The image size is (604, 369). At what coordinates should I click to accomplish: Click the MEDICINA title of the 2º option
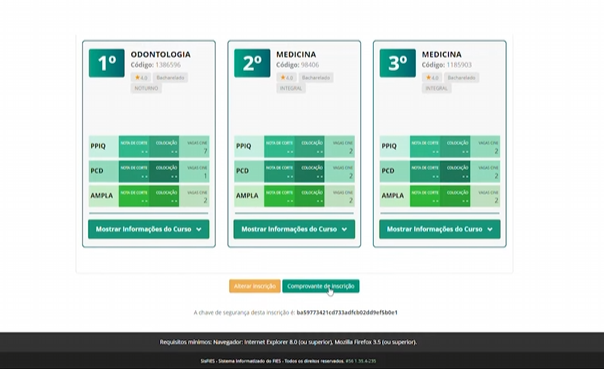tap(296, 54)
